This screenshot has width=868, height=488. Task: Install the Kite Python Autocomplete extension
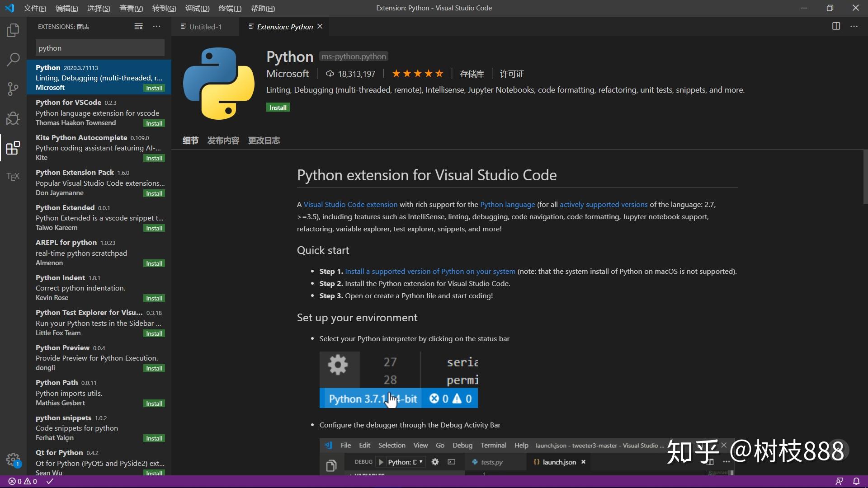pyautogui.click(x=154, y=158)
